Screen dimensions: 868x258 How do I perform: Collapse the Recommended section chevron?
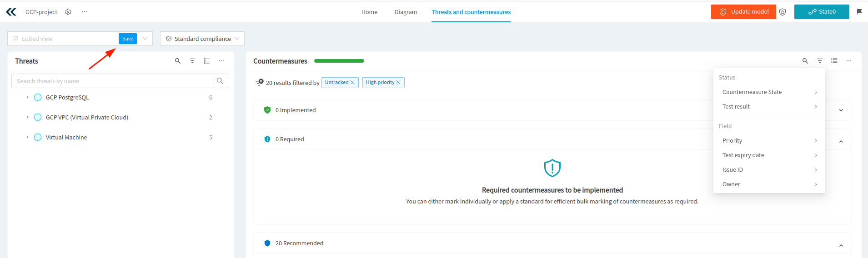pos(841,245)
